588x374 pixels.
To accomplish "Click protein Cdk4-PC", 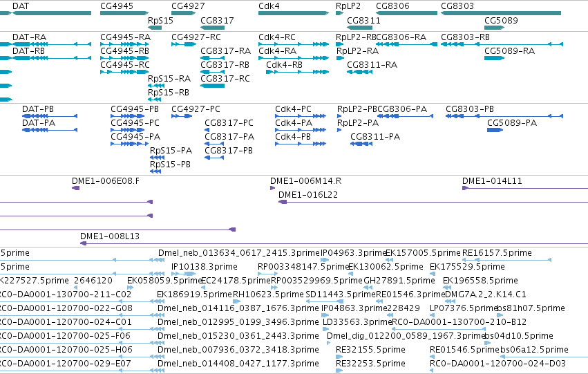I will click(x=301, y=116).
